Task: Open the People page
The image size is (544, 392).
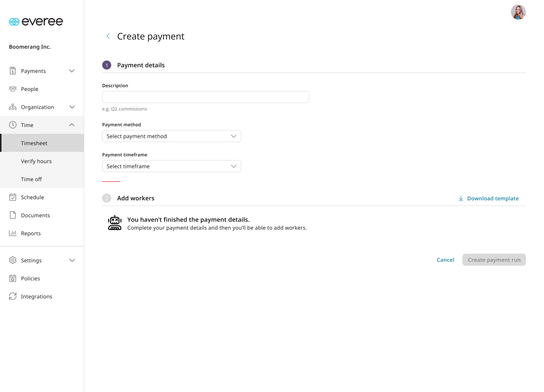Action: pyautogui.click(x=42, y=89)
